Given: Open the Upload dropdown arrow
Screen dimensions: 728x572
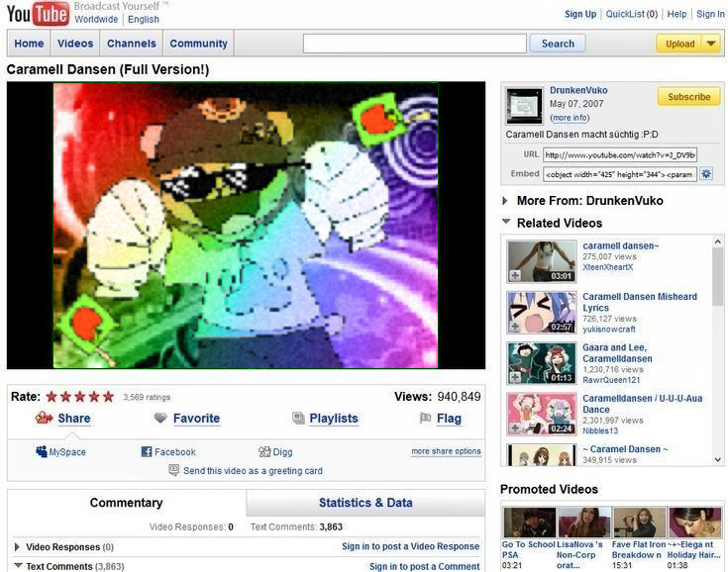Looking at the screenshot, I should [x=711, y=44].
